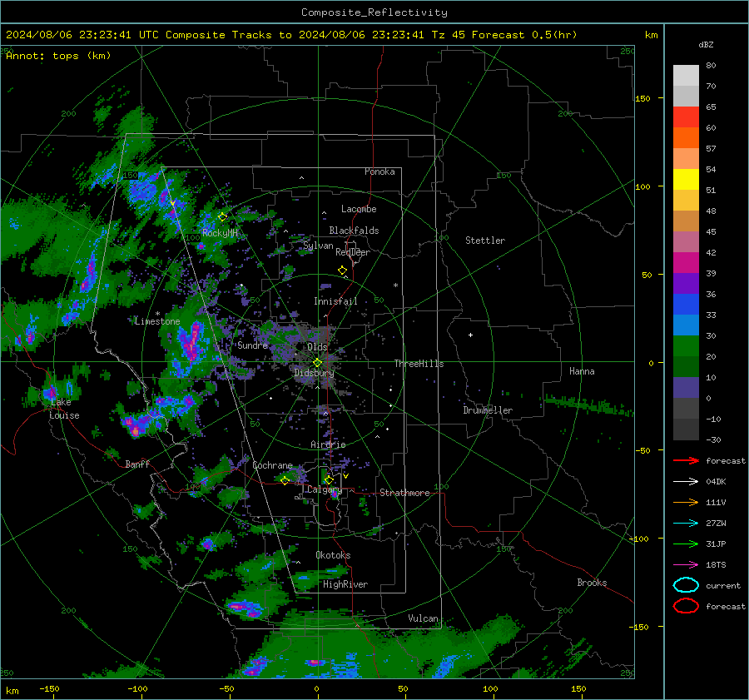
Task: Select the yellow diamond marker above Calgary
Action: (x=329, y=479)
